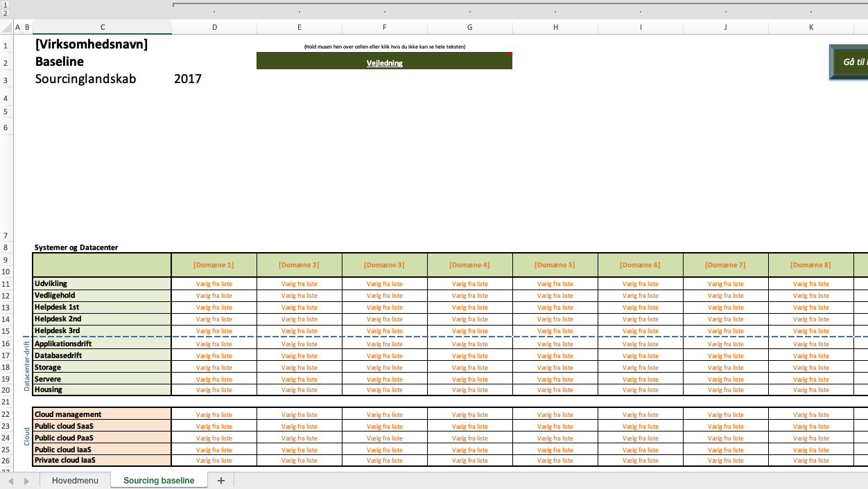Open Public cloud SaaS dropdown under Domæne 2

(299, 427)
